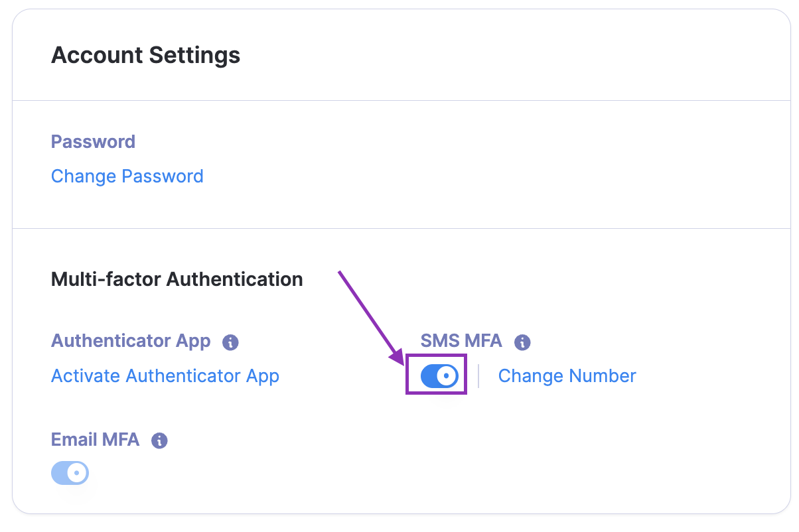Click the Authenticator App label text
This screenshot has width=799, height=532.
(x=131, y=341)
